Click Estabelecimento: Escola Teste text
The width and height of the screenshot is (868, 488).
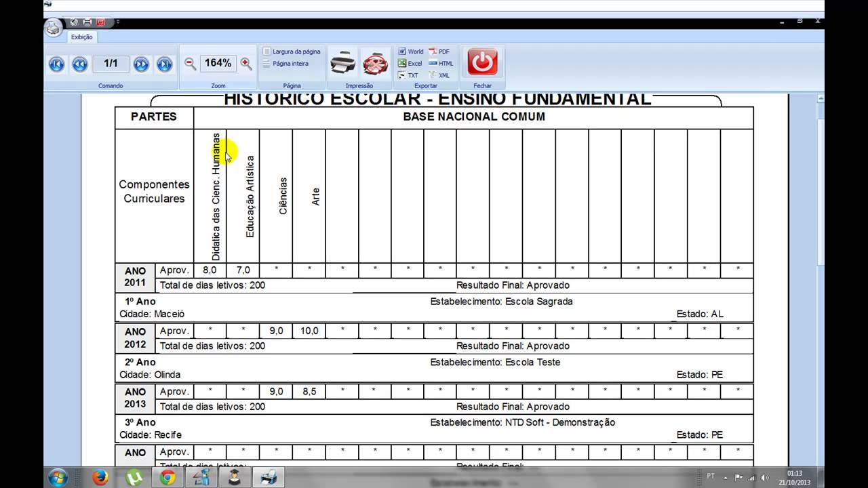point(495,363)
